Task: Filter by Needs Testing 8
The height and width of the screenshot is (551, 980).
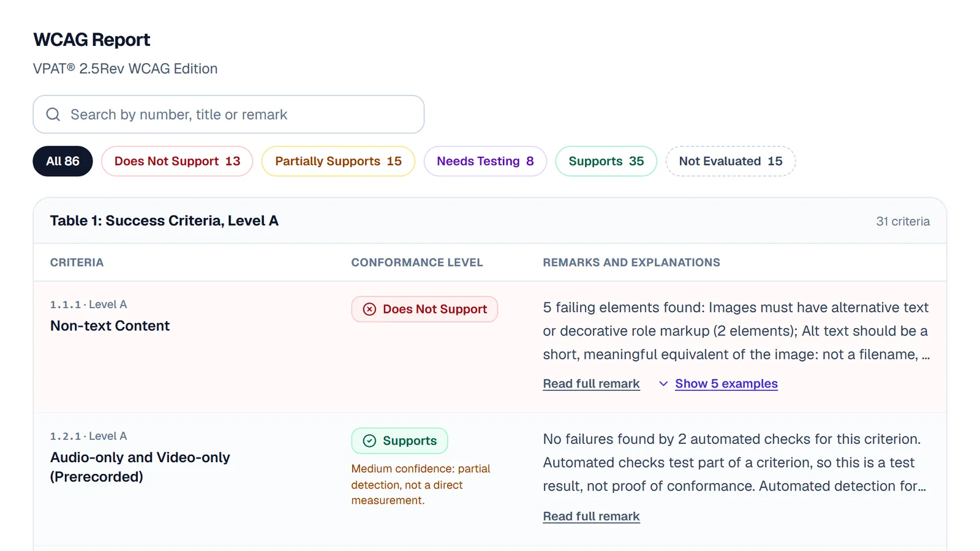Action: pos(485,161)
